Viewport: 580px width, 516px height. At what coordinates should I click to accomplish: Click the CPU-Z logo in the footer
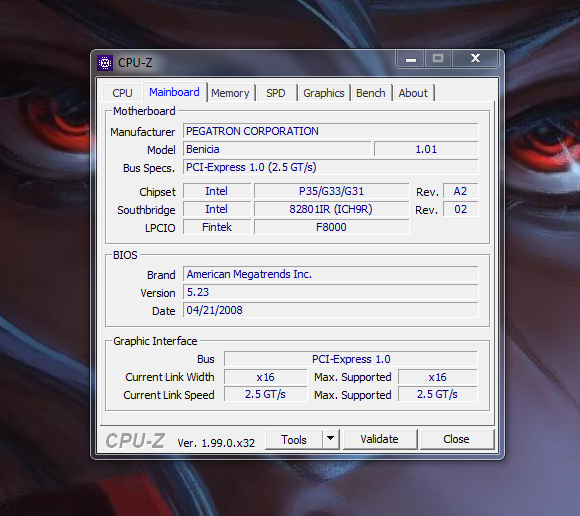pos(135,441)
